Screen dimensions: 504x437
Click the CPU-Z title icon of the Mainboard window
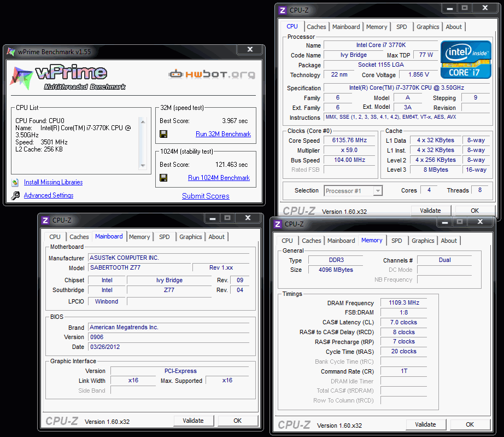pos(45,220)
